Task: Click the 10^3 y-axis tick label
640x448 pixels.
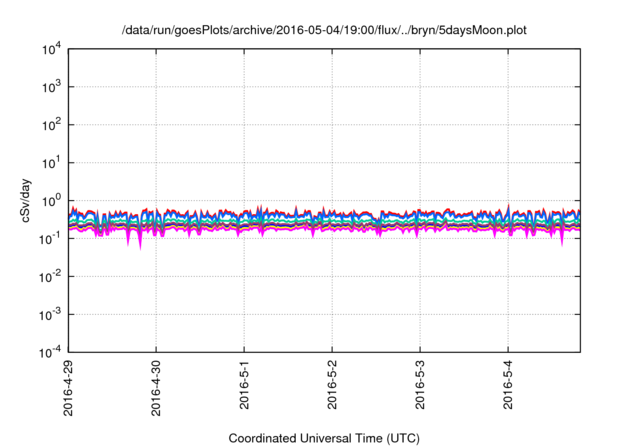Action: (x=51, y=86)
